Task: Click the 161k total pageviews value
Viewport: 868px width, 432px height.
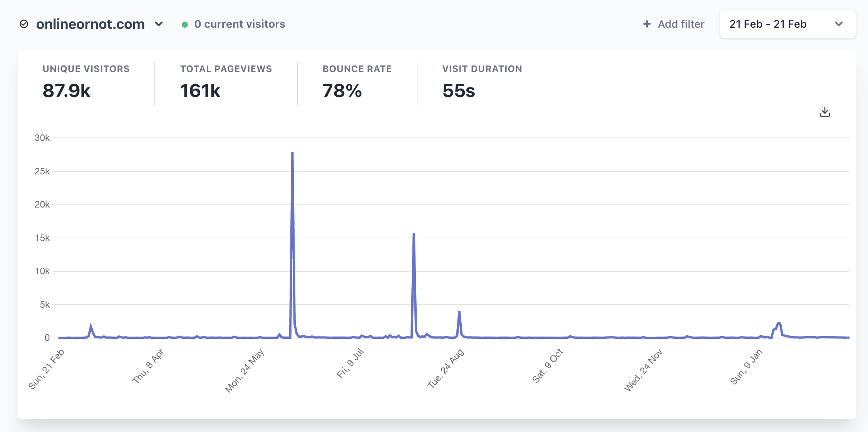Action: coord(200,91)
